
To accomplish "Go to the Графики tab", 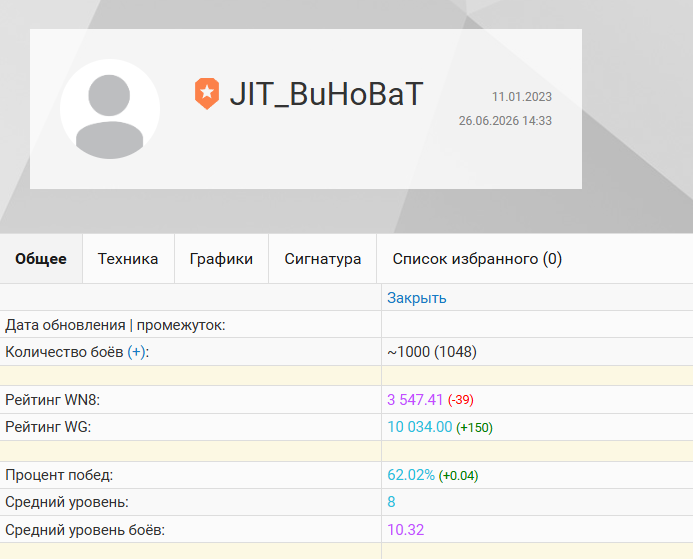I will [221, 259].
